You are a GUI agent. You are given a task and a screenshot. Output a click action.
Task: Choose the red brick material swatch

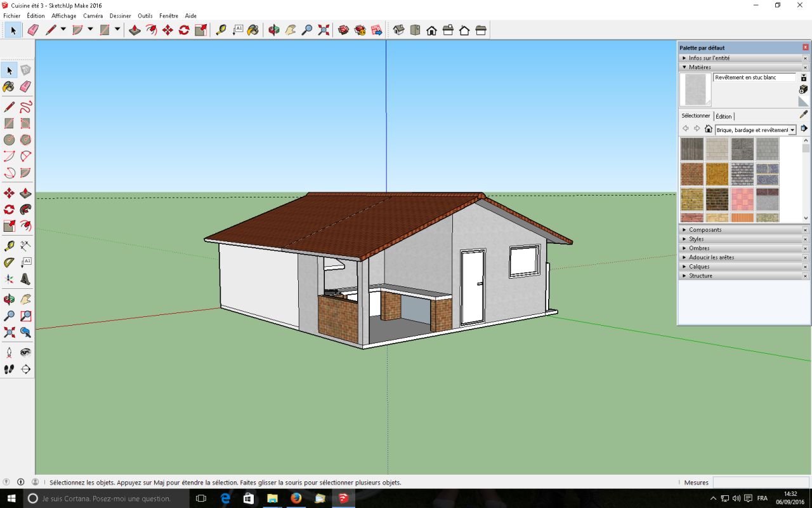point(692,174)
